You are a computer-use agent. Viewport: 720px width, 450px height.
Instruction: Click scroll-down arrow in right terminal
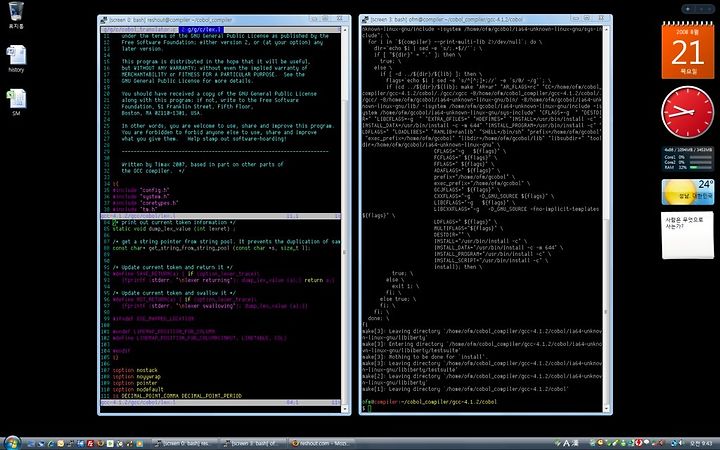coord(606,408)
